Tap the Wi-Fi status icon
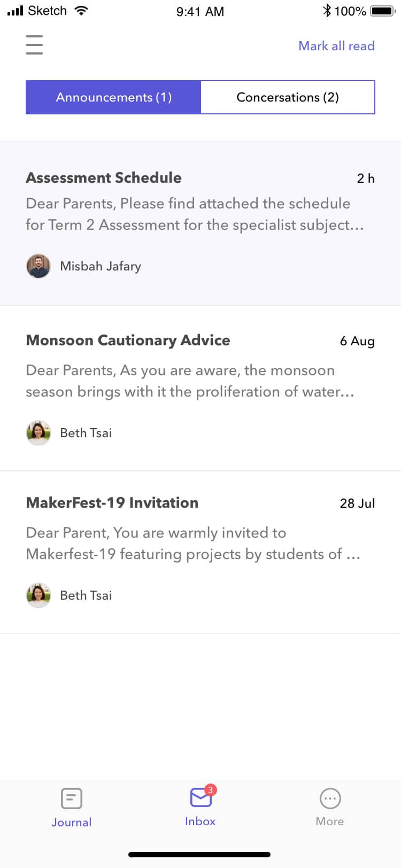Screen dimensions: 401x868 coord(81,11)
